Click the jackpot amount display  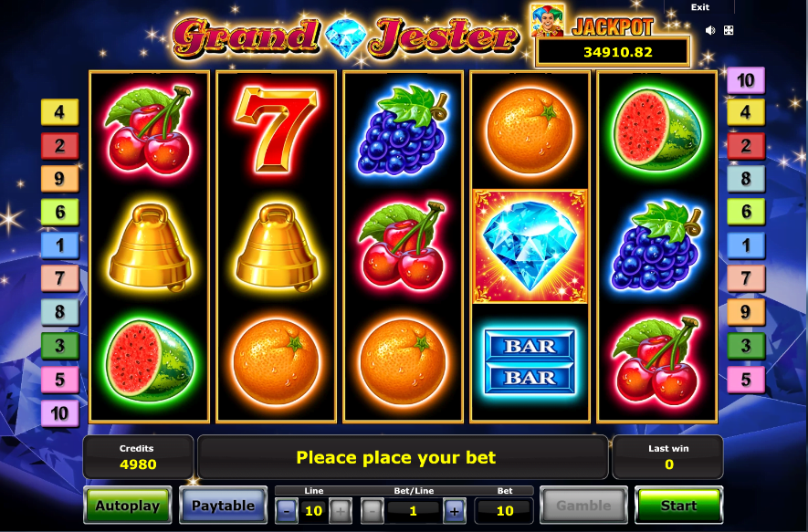[613, 51]
